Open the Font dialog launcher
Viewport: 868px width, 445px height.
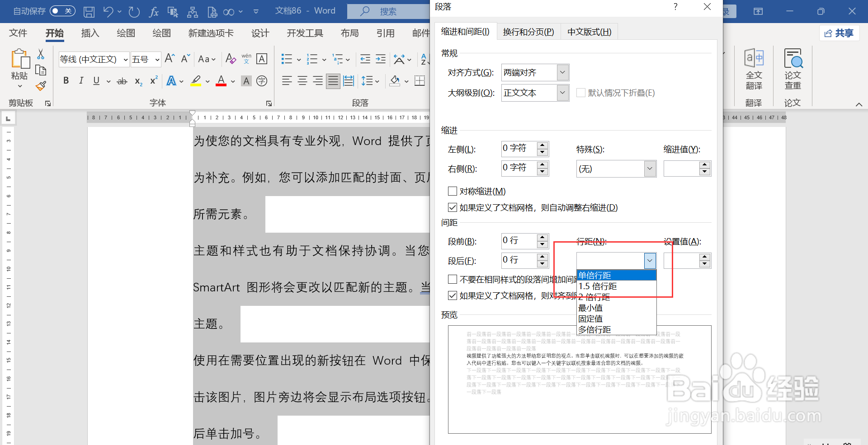pos(269,103)
